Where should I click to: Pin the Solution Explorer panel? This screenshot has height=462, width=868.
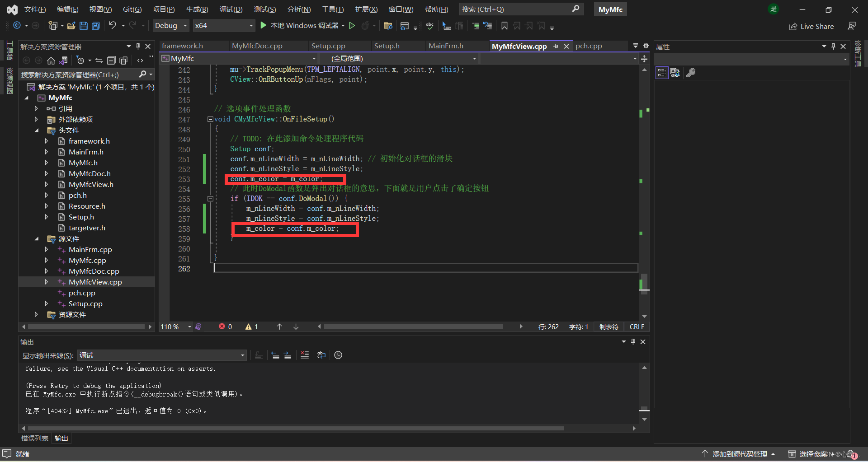click(x=138, y=46)
